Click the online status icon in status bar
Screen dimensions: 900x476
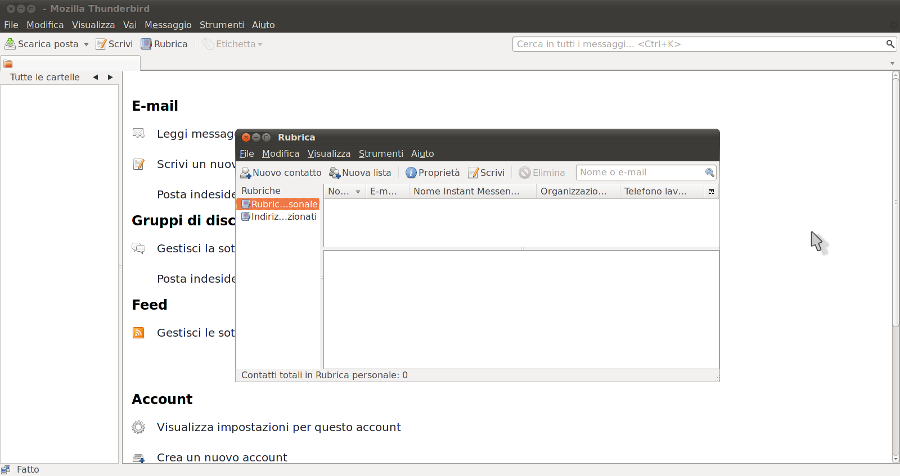click(x=6, y=470)
